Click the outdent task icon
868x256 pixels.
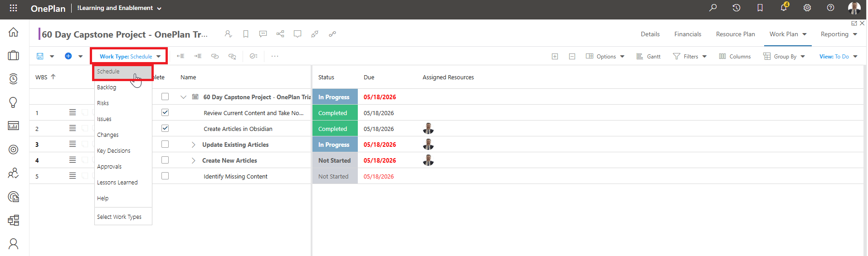(180, 56)
